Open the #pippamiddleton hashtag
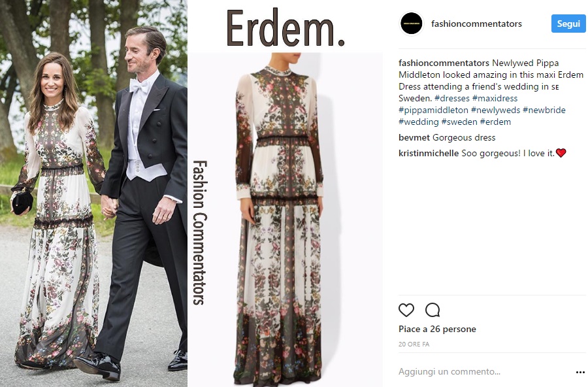This screenshot has width=588, height=387. pos(434,110)
